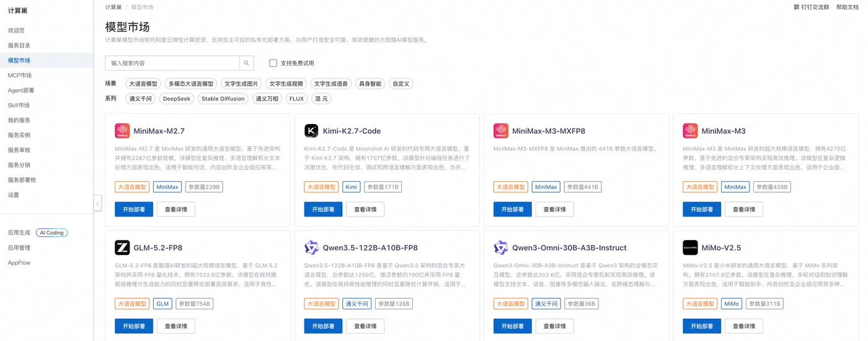Click the 计算巢 breadcrumb link

pos(113,7)
